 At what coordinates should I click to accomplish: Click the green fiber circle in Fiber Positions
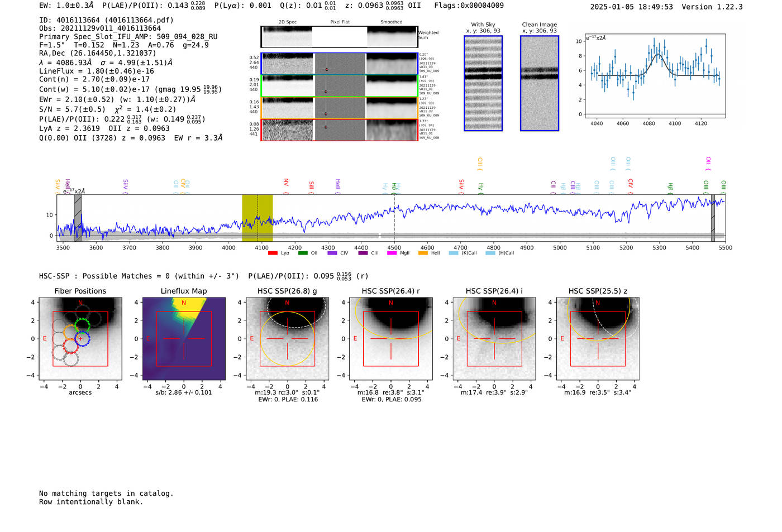tap(82, 326)
